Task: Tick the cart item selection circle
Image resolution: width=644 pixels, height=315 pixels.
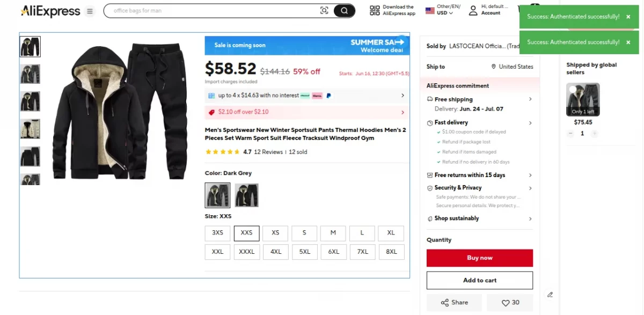Action: coord(573,89)
